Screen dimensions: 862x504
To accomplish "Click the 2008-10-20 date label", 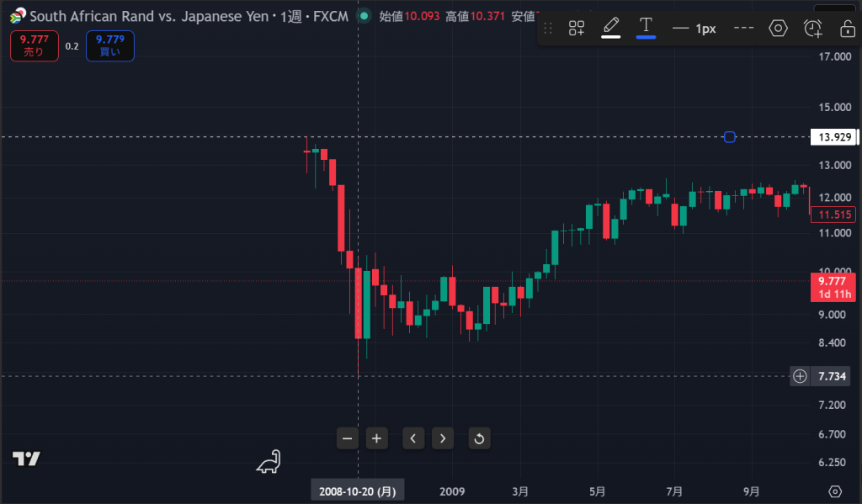I will click(357, 491).
